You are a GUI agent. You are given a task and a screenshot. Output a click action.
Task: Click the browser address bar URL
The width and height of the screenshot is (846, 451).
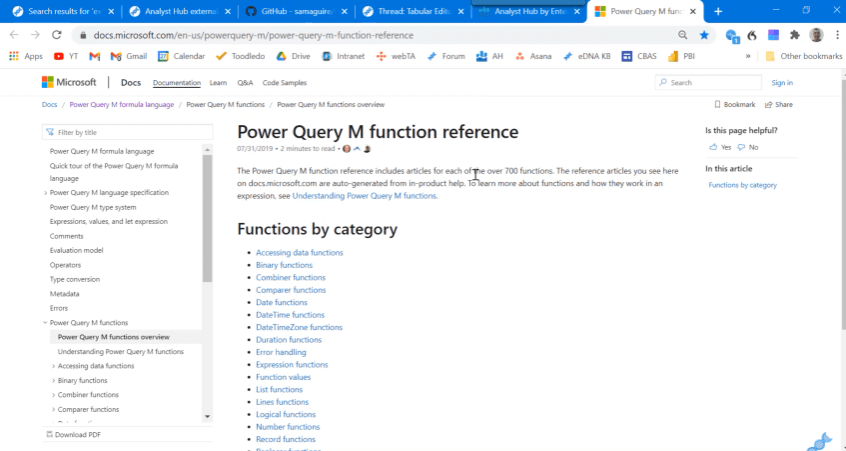coord(254,35)
